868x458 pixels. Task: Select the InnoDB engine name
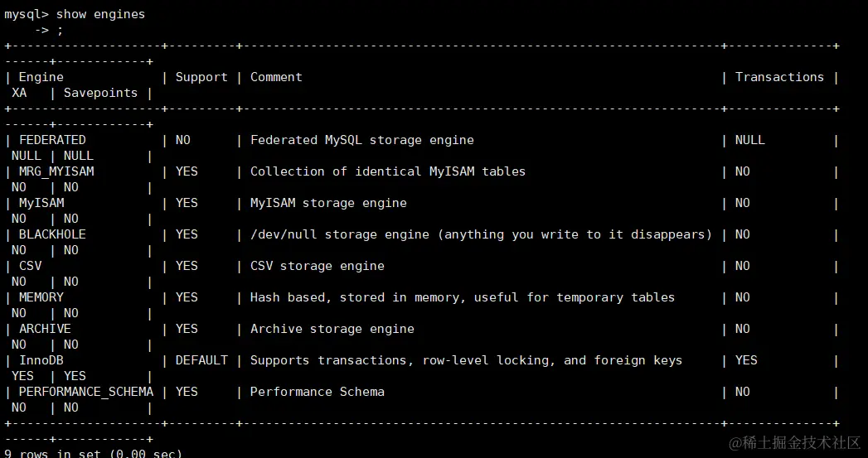point(41,360)
